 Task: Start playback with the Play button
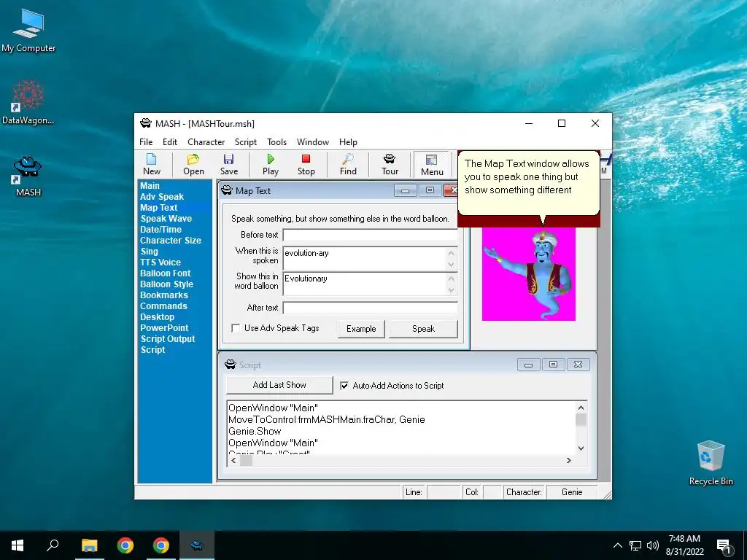point(271,164)
